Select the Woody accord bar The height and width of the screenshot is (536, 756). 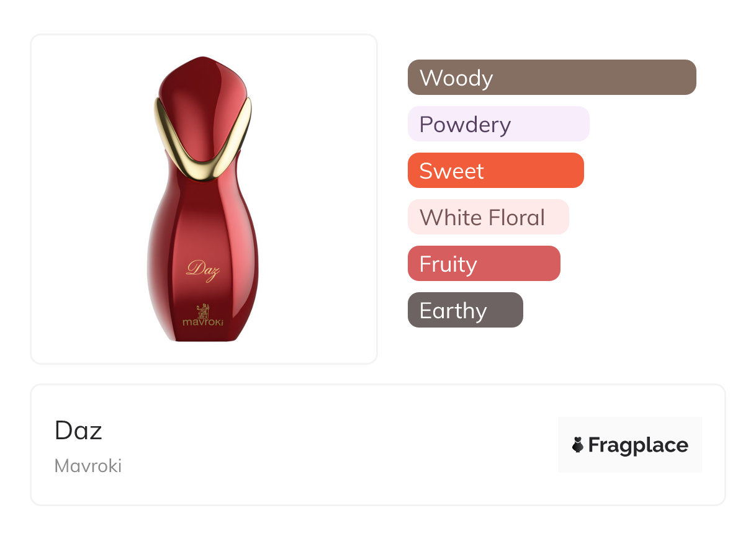pos(551,78)
